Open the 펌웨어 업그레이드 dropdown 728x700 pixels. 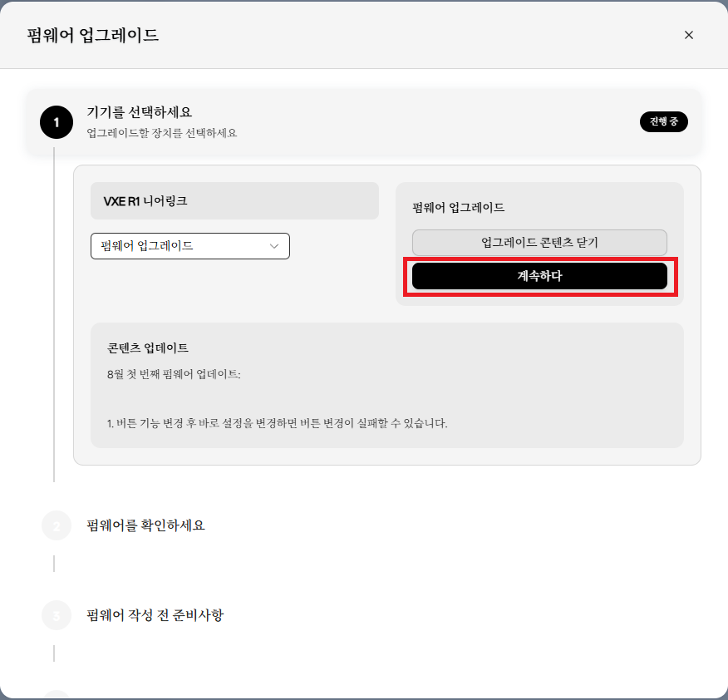coord(190,246)
